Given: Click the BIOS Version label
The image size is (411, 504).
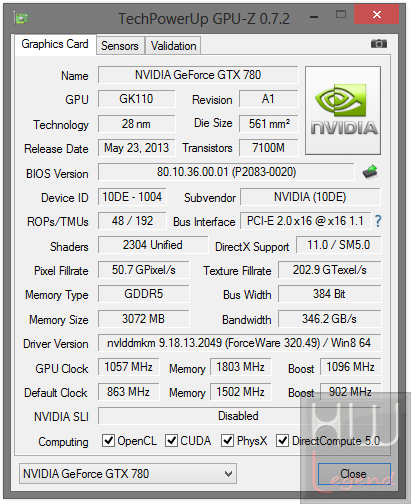Looking at the screenshot, I should click(57, 174).
